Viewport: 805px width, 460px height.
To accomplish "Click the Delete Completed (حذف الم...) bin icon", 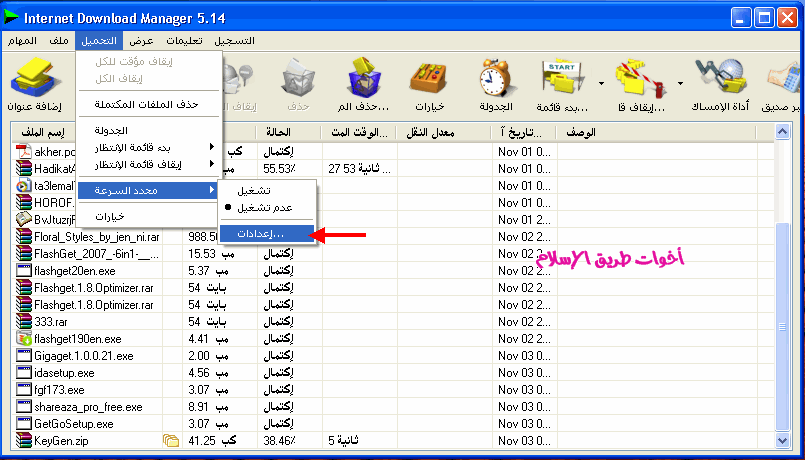I will (364, 78).
